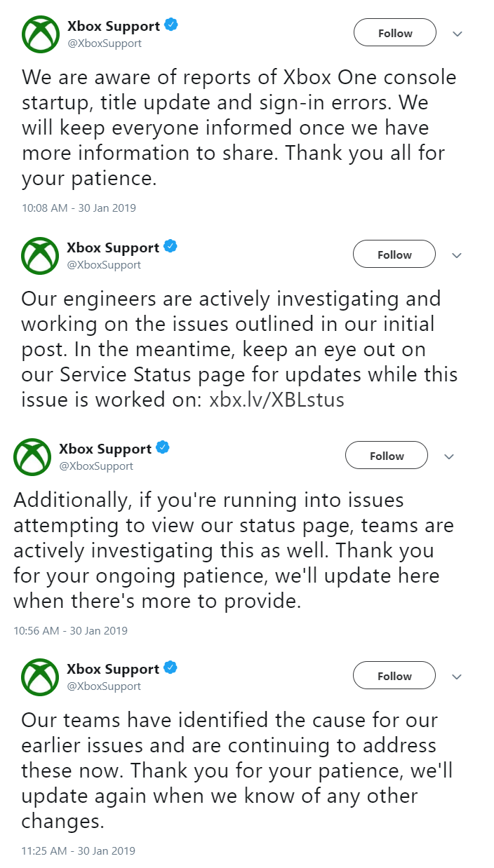Click the Xbox logo avatar on the second tweet
Image resolution: width=494 pixels, height=868 pixels.
click(40, 254)
